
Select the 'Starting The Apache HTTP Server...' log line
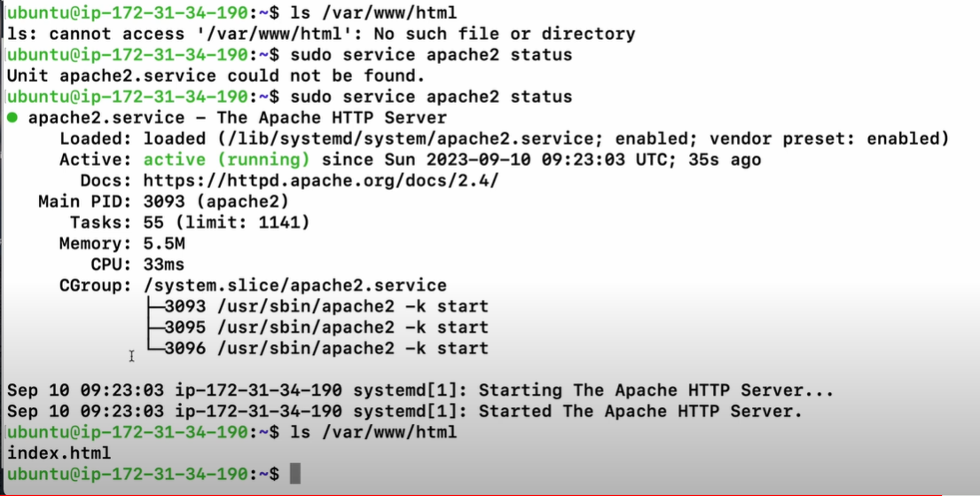coord(420,390)
